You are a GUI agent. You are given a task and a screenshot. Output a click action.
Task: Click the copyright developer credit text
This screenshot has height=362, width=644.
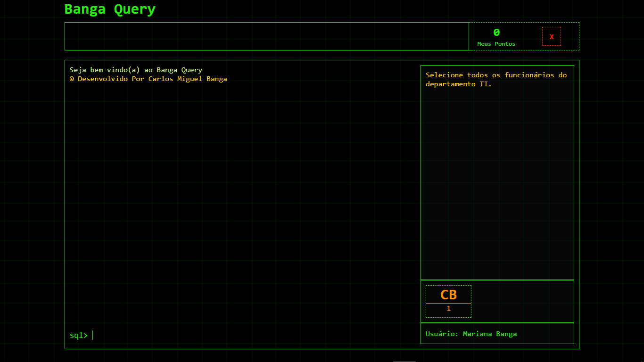tap(148, 79)
